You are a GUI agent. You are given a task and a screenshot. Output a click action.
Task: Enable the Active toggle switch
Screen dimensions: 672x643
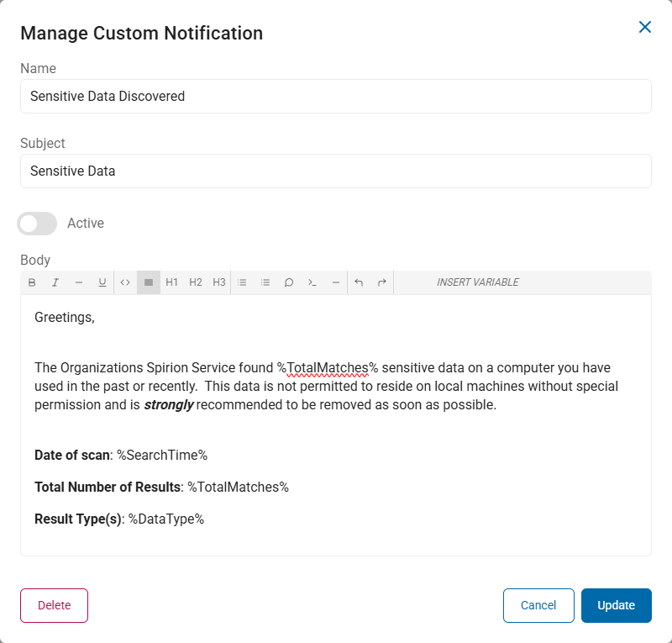37,224
